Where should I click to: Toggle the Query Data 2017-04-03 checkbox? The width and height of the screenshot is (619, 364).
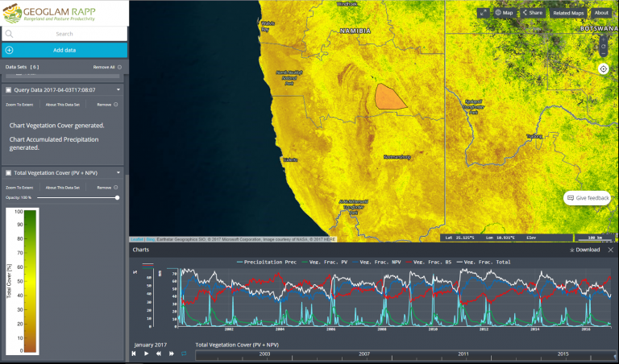tap(8, 90)
